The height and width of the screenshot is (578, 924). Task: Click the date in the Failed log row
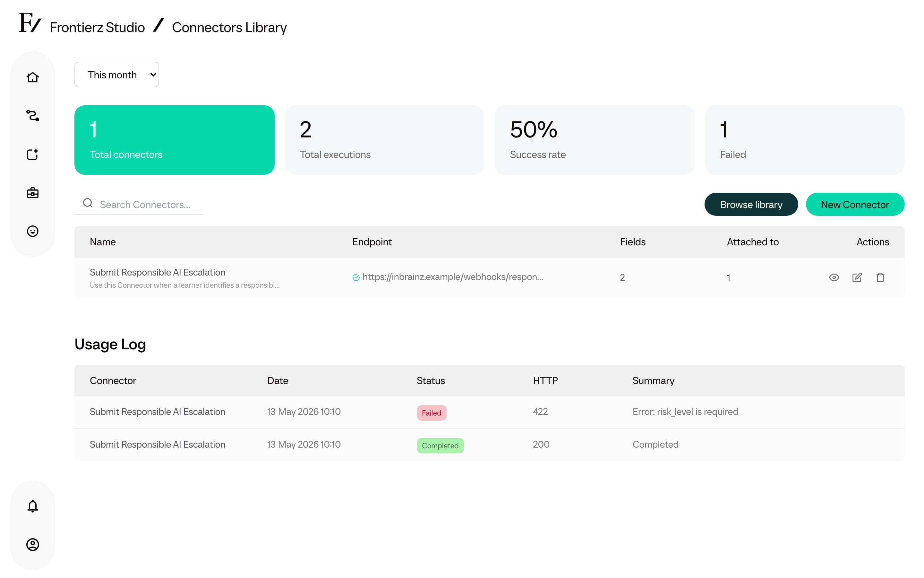(304, 412)
